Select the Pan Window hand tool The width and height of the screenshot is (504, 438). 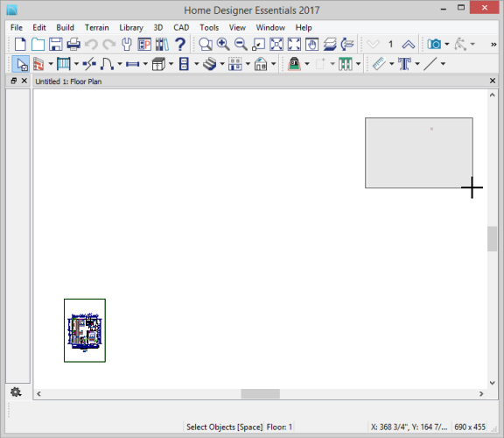click(x=311, y=44)
